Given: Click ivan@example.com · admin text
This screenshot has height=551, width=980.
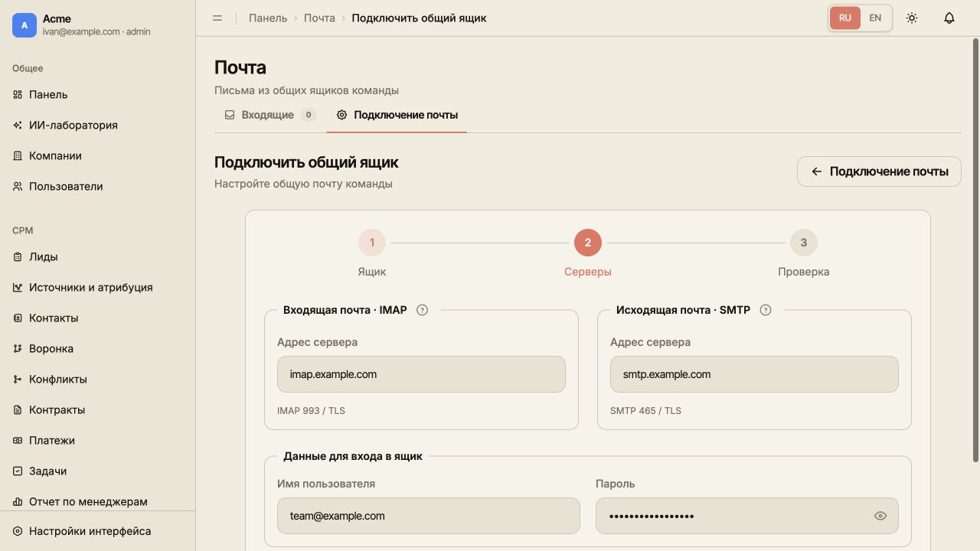Looking at the screenshot, I should (96, 32).
